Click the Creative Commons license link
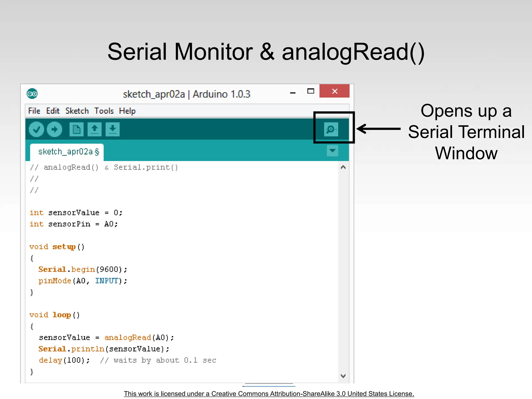This screenshot has height=399, width=532. click(x=269, y=394)
